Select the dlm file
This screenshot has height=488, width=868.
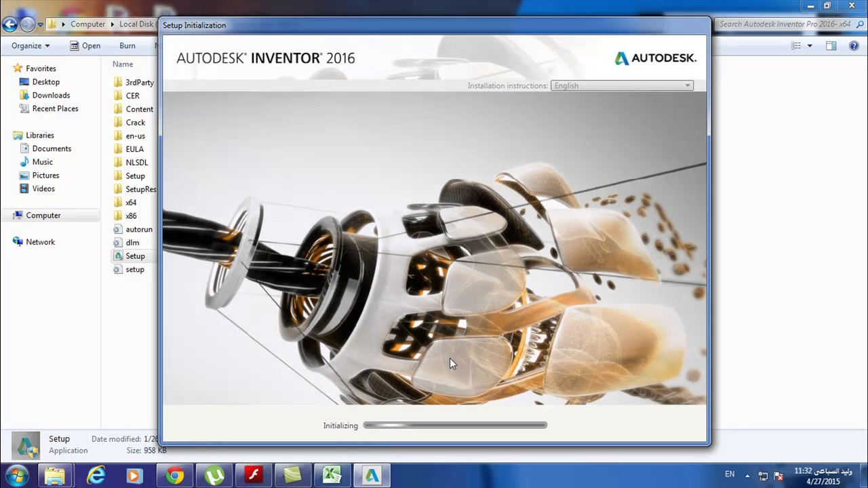click(x=132, y=243)
